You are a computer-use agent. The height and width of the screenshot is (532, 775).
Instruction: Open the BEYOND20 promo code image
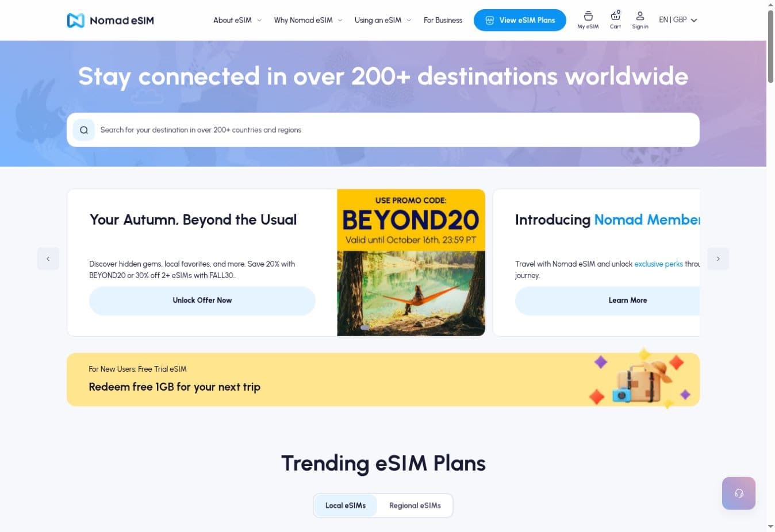(x=411, y=263)
